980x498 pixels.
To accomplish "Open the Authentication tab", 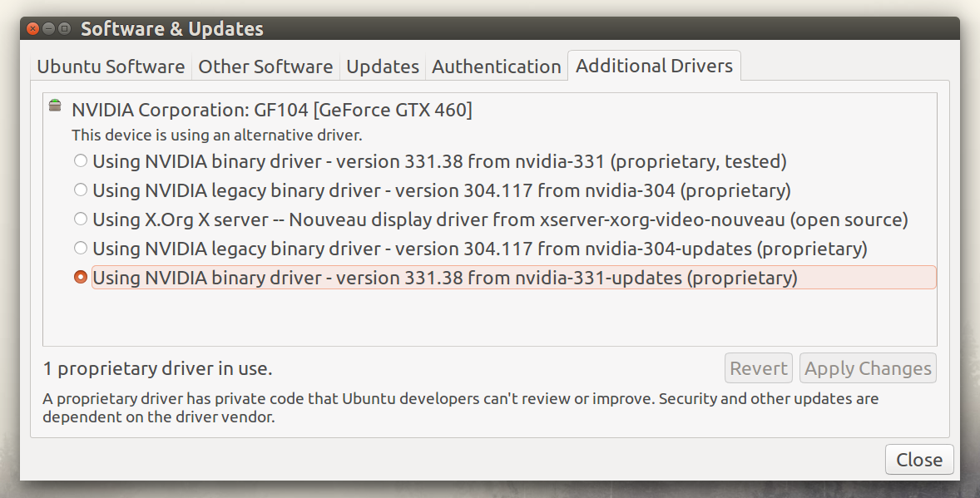I will tap(497, 67).
